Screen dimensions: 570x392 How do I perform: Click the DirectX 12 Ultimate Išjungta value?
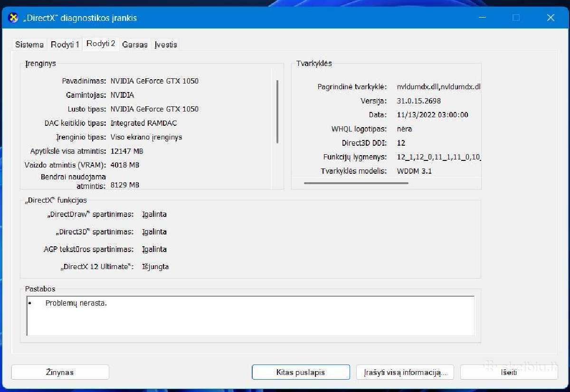(155, 267)
